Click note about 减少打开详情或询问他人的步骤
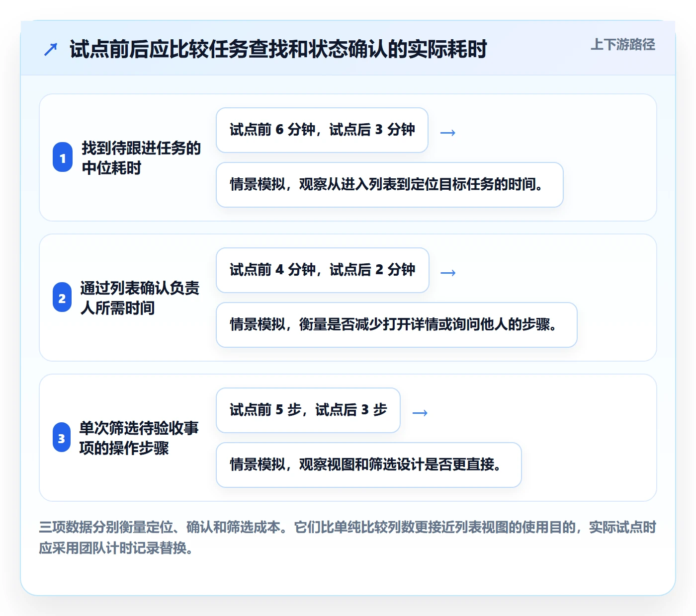Viewport: 696px width, 616px height. coord(397,325)
